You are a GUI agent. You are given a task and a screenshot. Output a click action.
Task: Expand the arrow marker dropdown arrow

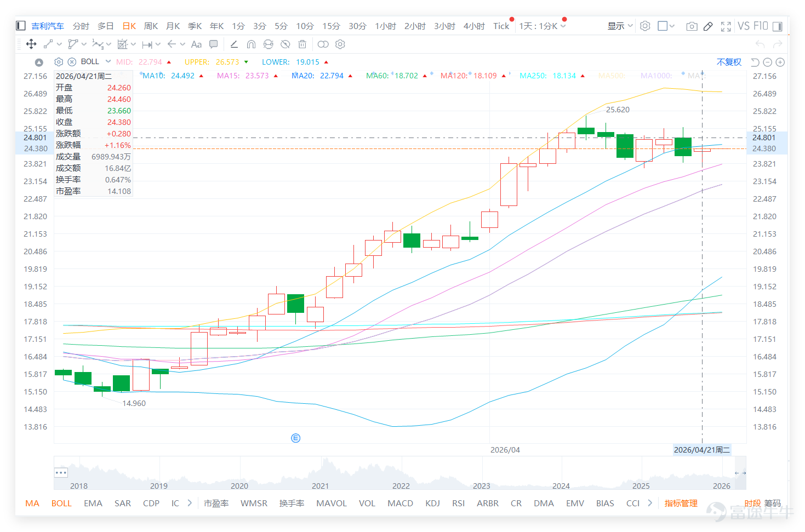182,44
